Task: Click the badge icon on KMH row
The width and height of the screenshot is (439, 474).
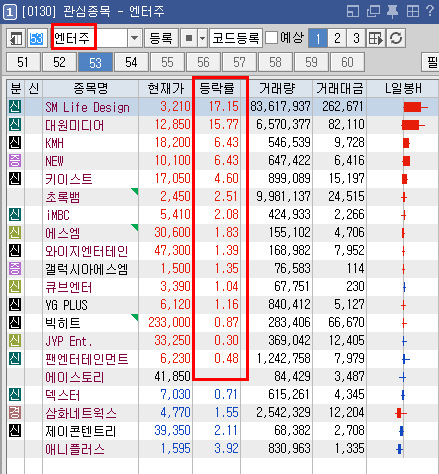Action: (15, 143)
